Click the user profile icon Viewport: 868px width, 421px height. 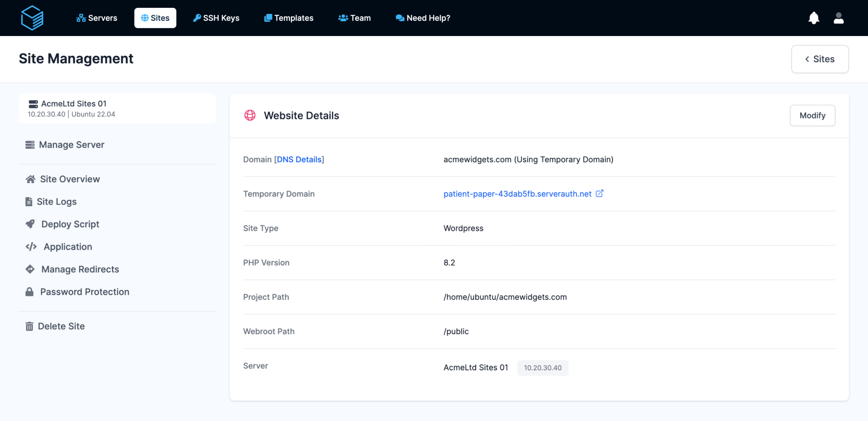[839, 18]
